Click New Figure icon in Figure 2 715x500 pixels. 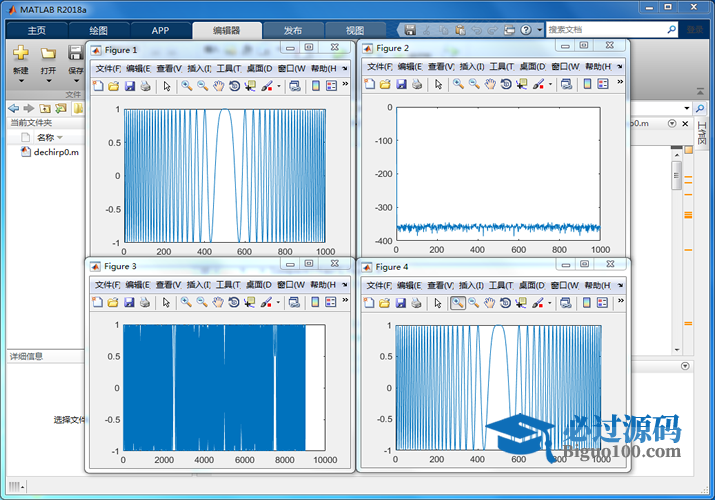pyautogui.click(x=370, y=84)
